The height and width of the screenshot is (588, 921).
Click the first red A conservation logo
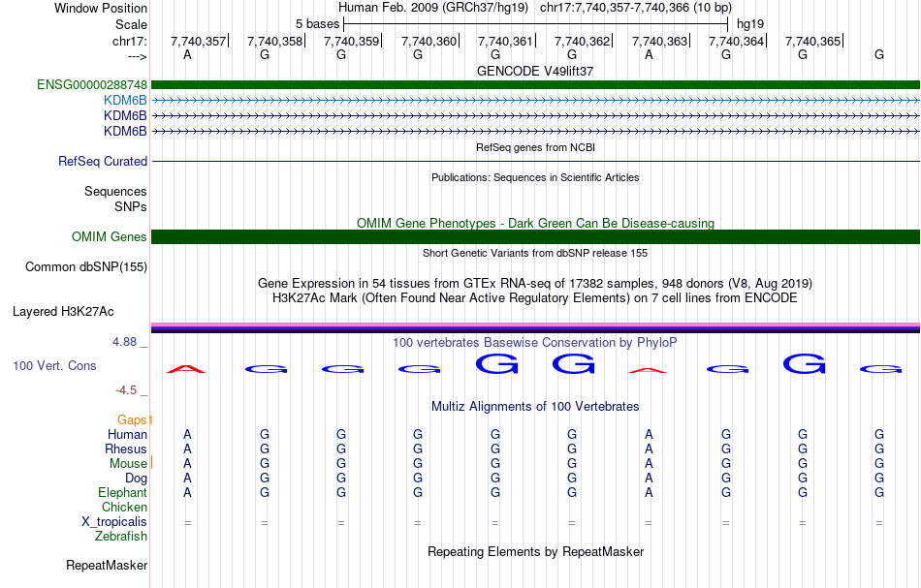click(x=186, y=369)
